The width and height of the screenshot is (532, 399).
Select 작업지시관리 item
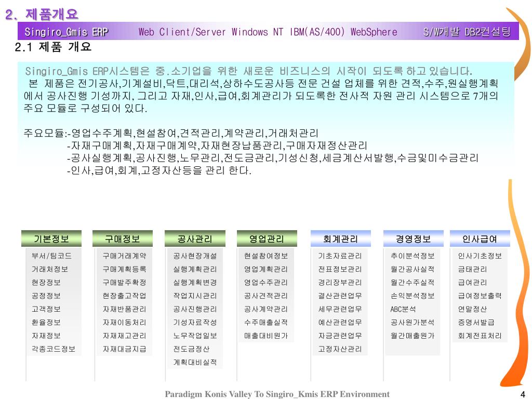click(x=195, y=296)
